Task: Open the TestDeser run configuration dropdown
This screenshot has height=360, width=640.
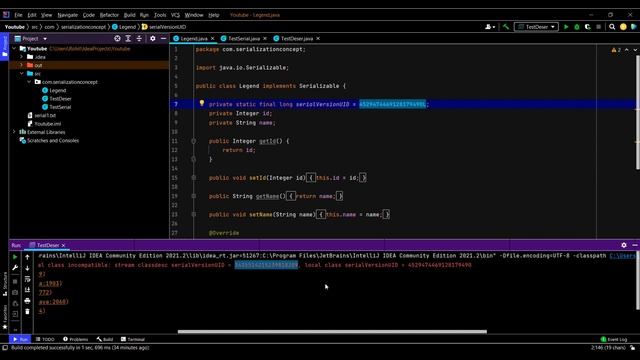Action: 536,27
